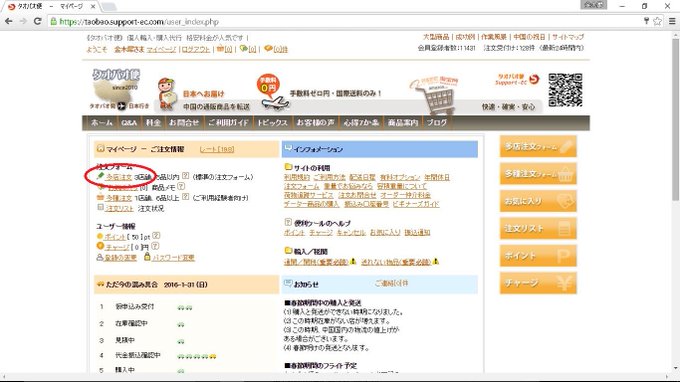The image size is (680, 382).
Task: Open the 多種注文 link under 注文フォーム
Action: [119, 198]
